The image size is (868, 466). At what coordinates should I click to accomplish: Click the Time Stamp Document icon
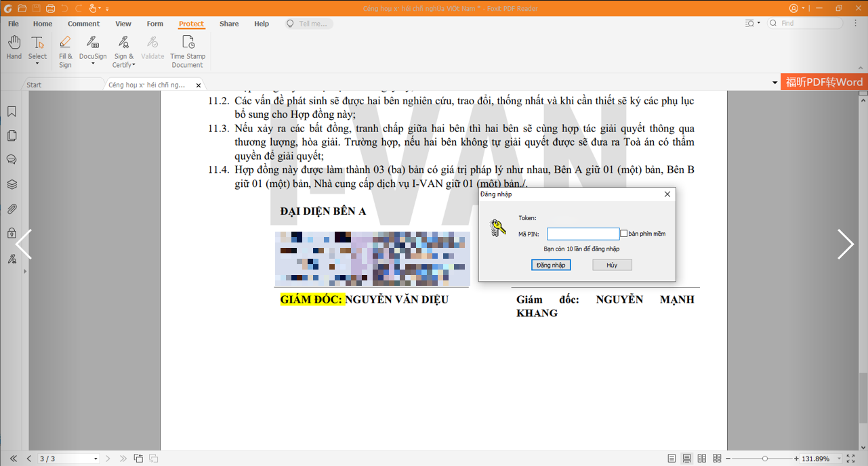[x=188, y=51]
